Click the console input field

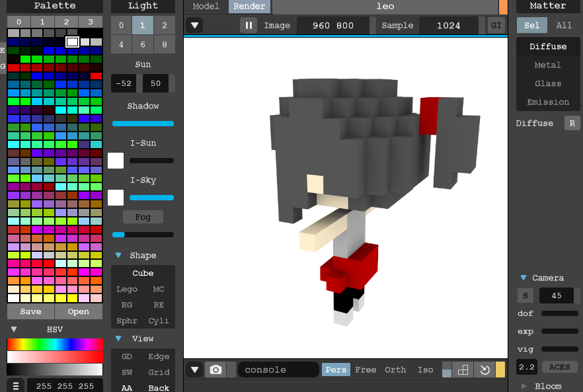click(278, 370)
